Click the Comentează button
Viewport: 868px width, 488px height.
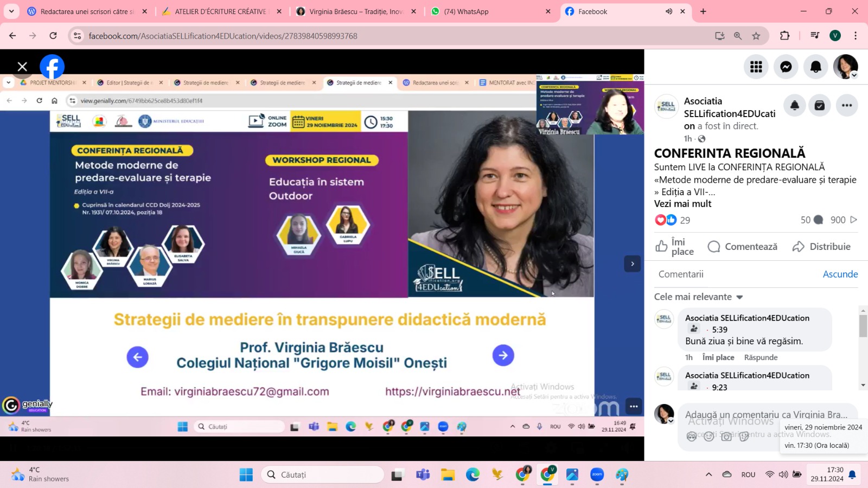click(743, 247)
